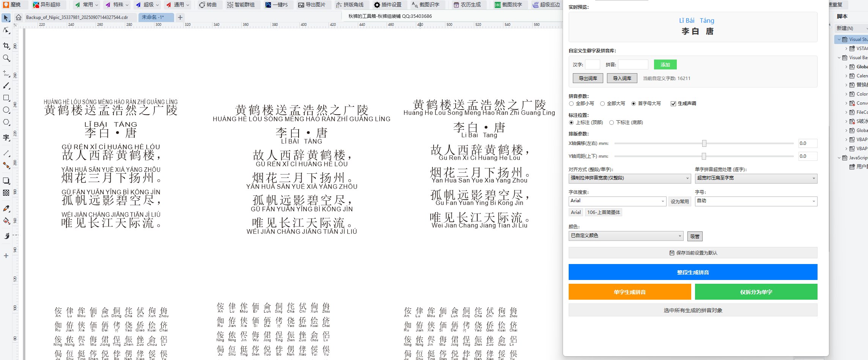Click the 转曲 convert to curves tool
This screenshot has height=360, width=868.
point(208,5)
